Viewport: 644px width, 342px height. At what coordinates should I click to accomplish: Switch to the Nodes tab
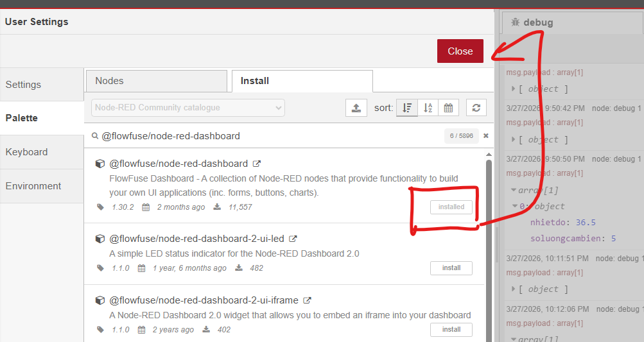point(156,81)
